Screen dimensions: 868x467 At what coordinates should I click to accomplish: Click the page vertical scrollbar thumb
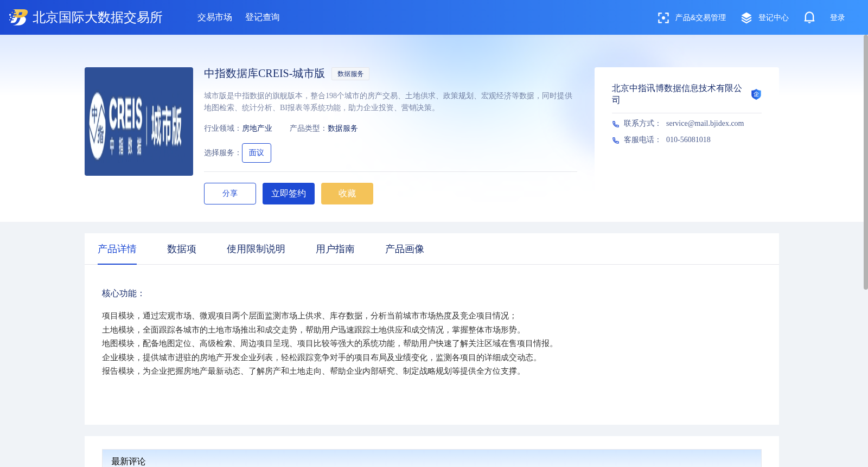(x=865, y=162)
